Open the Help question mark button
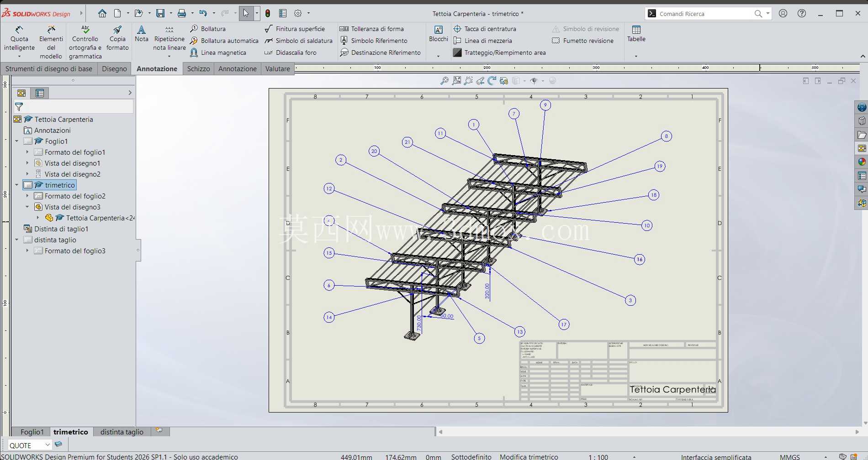Viewport: 868px width, 460px height. pos(802,13)
